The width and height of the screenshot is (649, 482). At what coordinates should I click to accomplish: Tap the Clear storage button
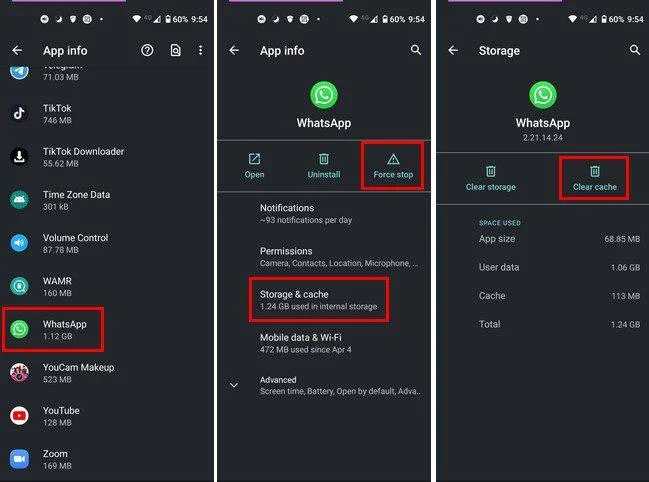point(490,178)
